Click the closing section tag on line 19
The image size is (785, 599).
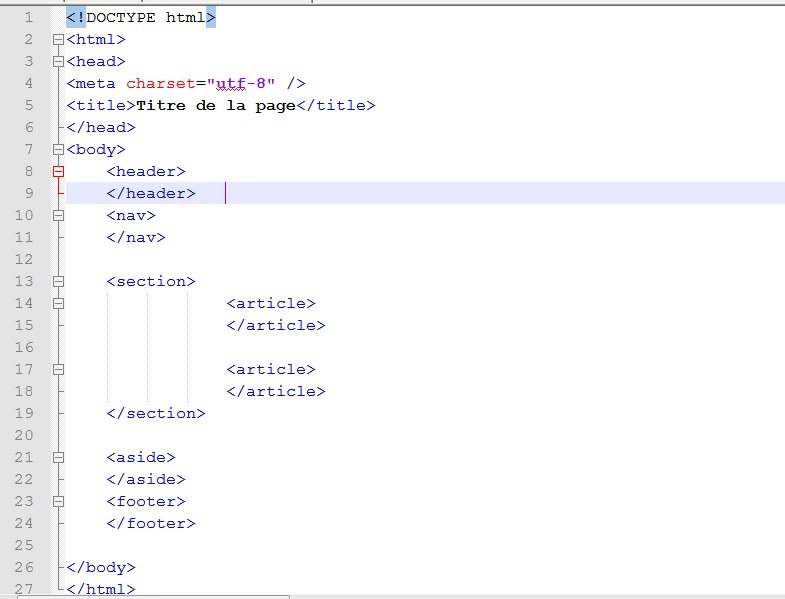coord(156,414)
